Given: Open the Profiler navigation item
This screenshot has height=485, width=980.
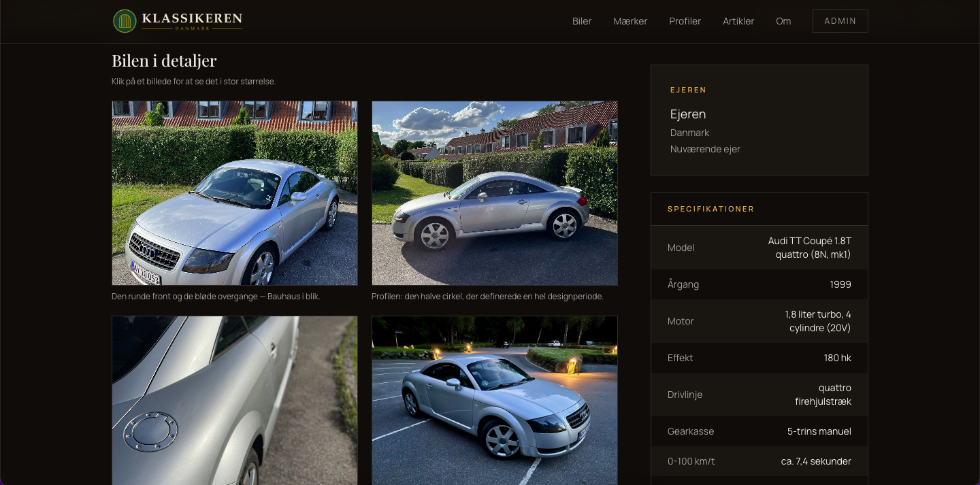Looking at the screenshot, I should click(x=685, y=21).
